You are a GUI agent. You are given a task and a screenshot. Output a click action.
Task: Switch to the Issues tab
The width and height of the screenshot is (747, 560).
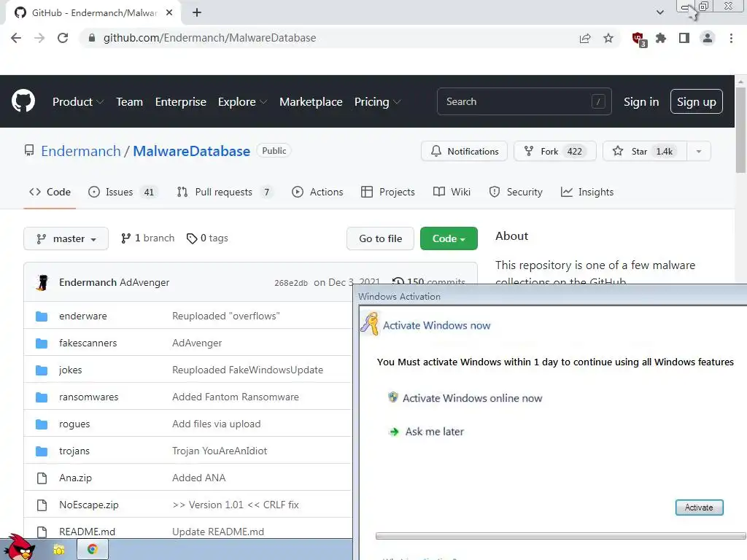click(x=123, y=192)
